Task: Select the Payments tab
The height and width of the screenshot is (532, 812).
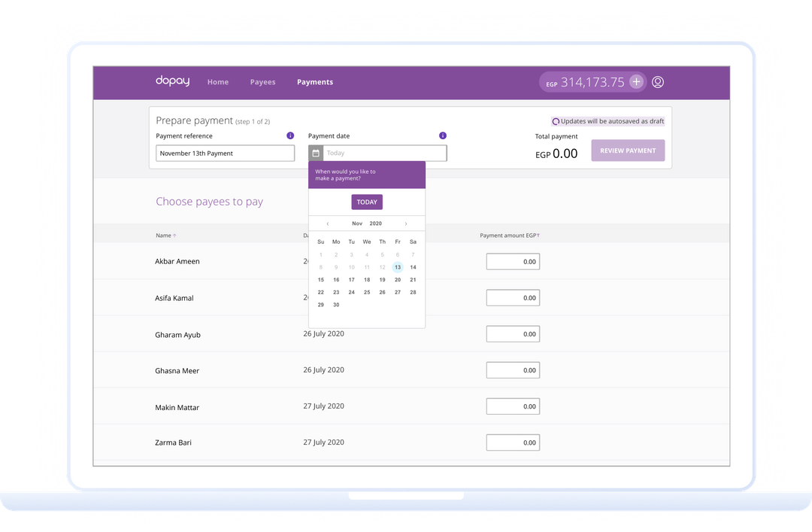Action: point(315,82)
